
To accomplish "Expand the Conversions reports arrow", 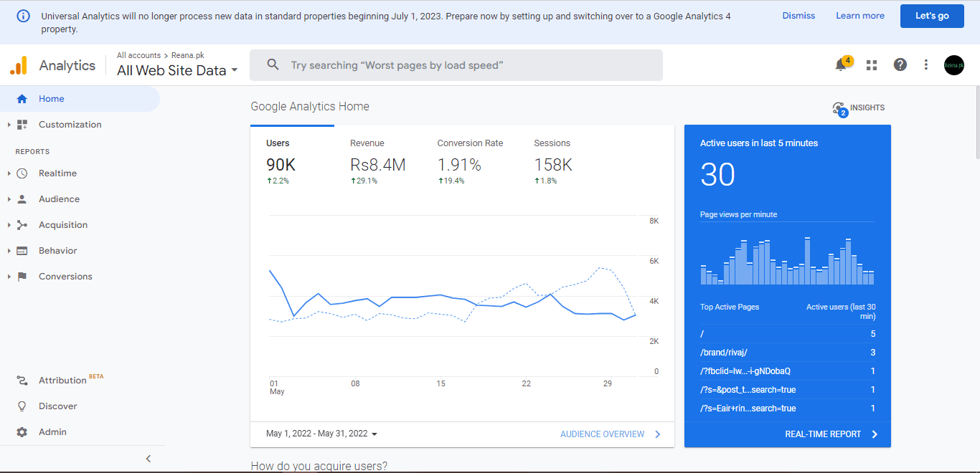I will (9, 277).
